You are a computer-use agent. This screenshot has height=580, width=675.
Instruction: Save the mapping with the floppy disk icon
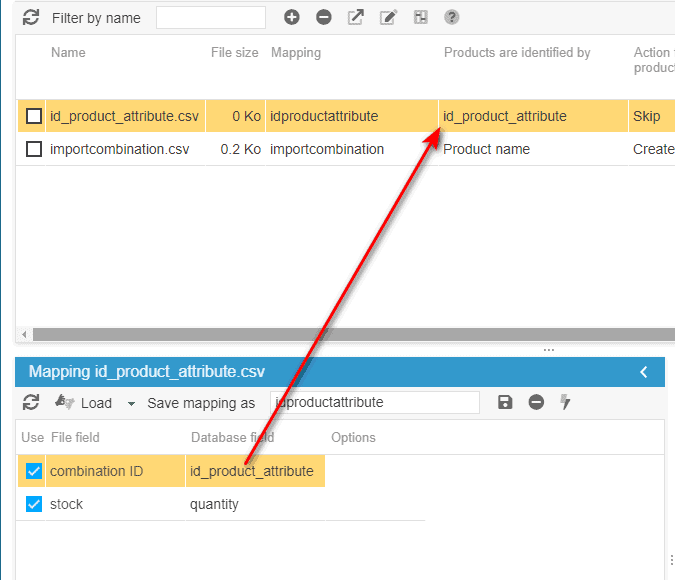(x=505, y=402)
